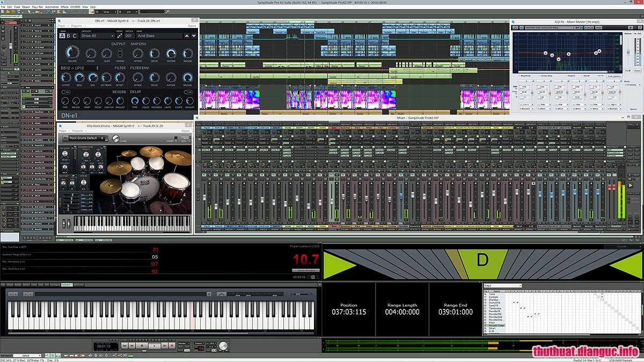This screenshot has height=362, width=644.
Task: Click the Volume fader in EQ116 window
Action: (628, 52)
